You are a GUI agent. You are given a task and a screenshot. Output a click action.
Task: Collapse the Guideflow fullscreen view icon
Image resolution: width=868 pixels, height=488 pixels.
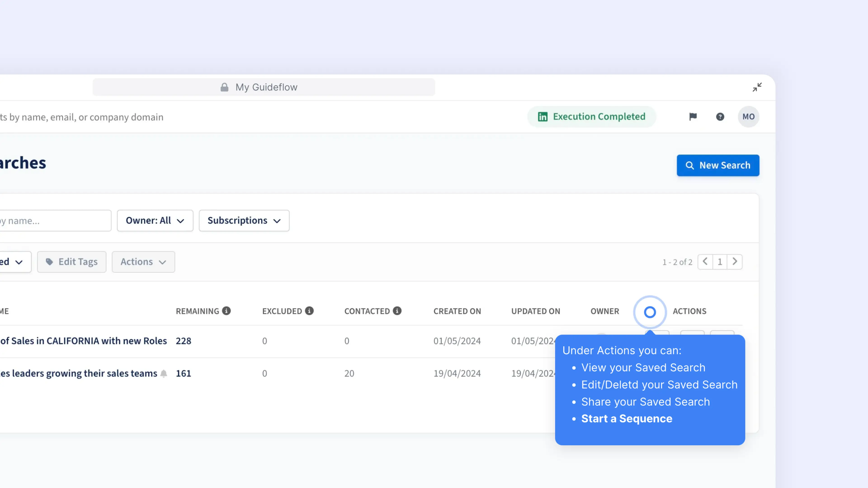(757, 87)
